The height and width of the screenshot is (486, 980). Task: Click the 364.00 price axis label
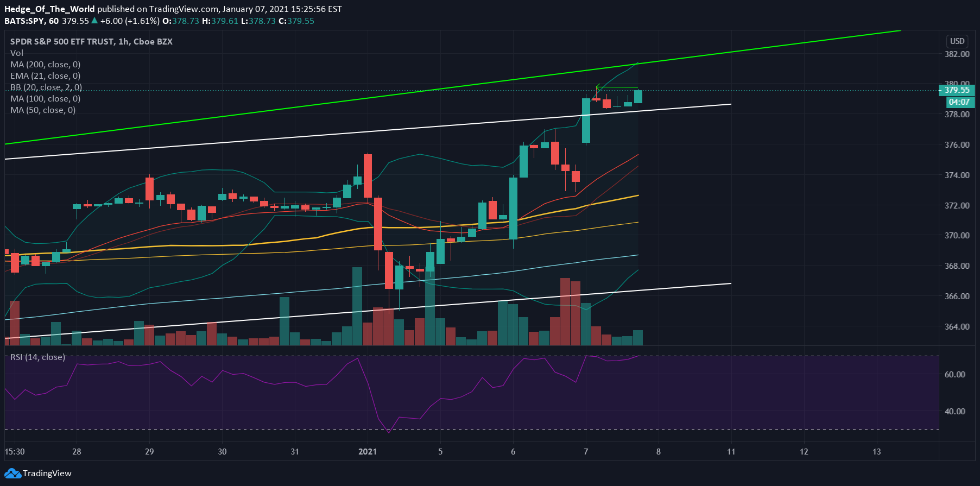pyautogui.click(x=957, y=327)
